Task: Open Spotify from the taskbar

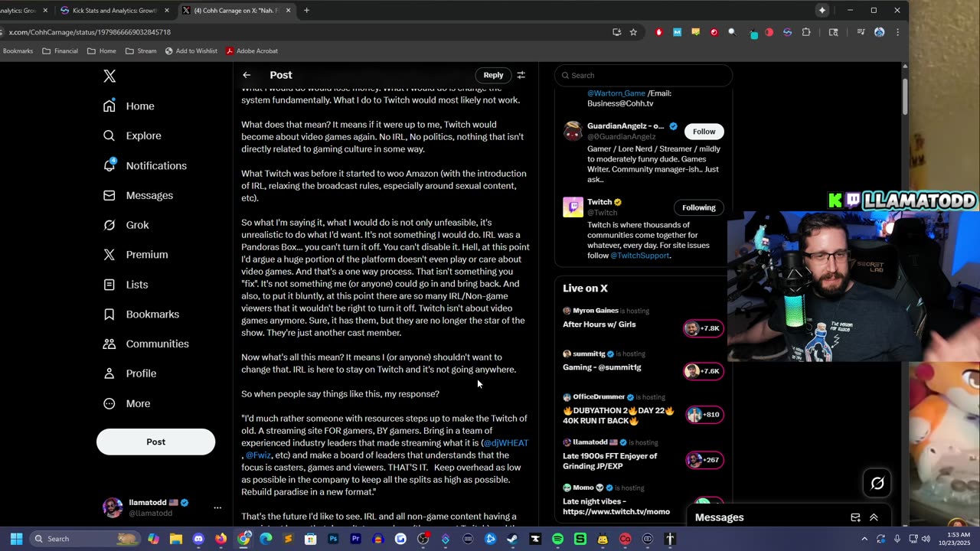Action: point(557,539)
